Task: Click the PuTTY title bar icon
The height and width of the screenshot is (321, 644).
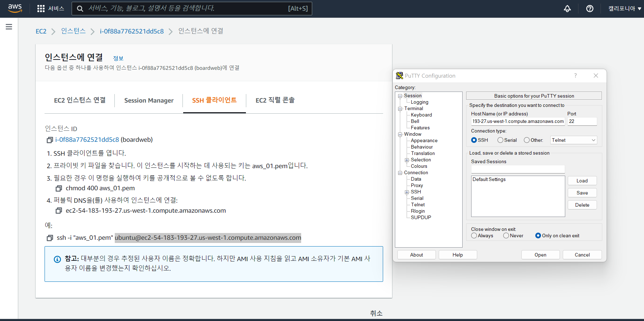Action: point(400,76)
